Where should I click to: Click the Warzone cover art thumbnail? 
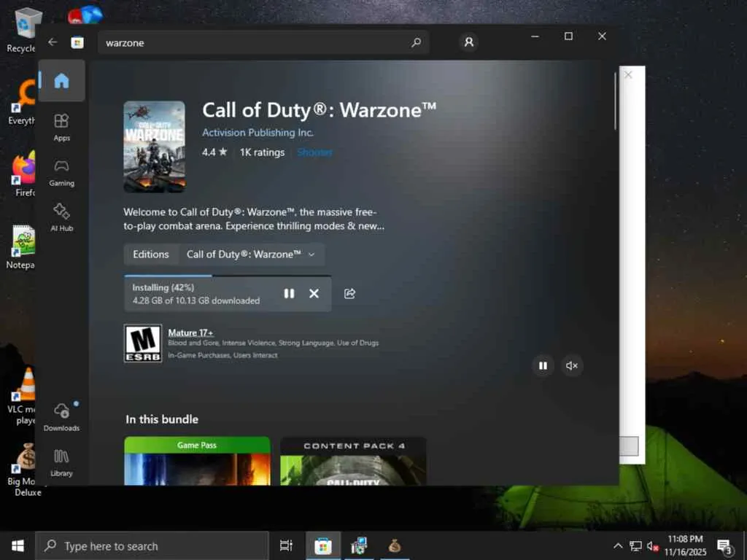(x=155, y=147)
